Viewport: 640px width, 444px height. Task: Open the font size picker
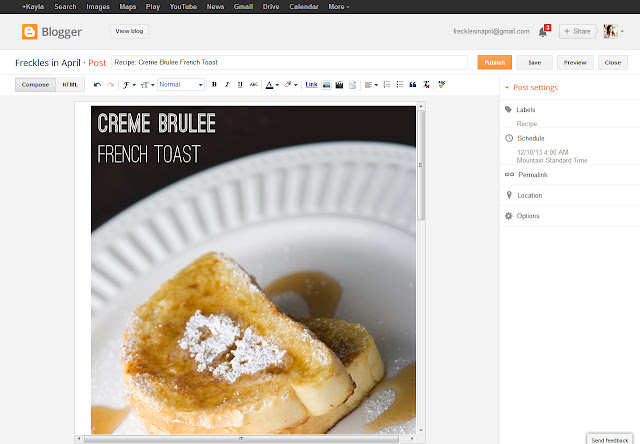click(x=147, y=85)
